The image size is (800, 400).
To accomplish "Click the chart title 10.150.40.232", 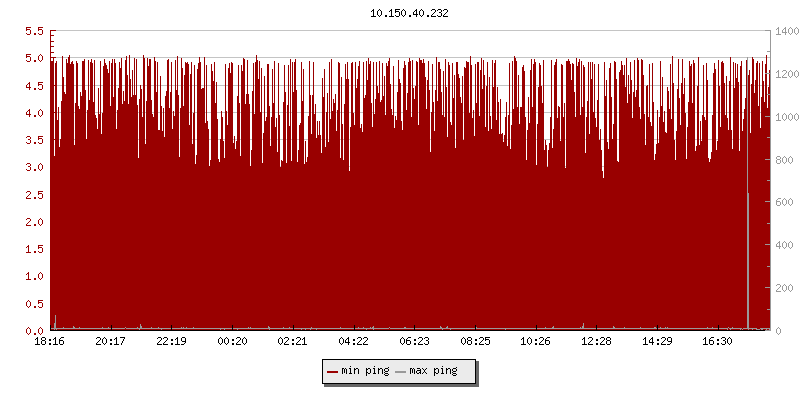I will 410,13.
